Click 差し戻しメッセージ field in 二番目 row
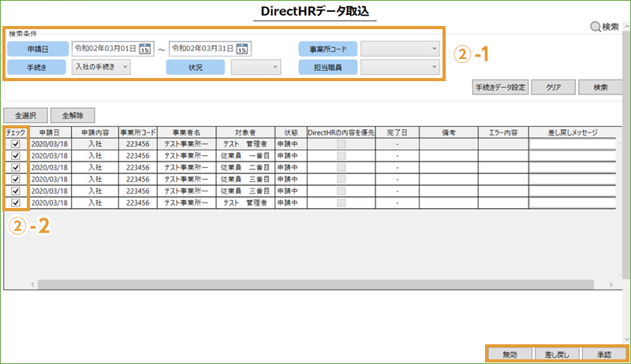The image size is (631, 364). [573, 167]
